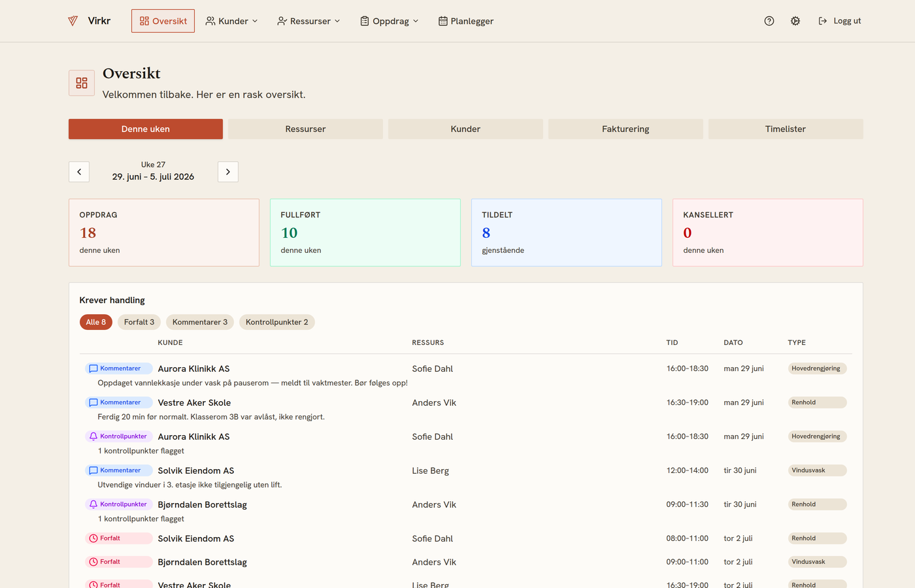Click 'Sofie Dahl' in 08:00-11:00 row
This screenshot has width=915, height=588.
(433, 538)
